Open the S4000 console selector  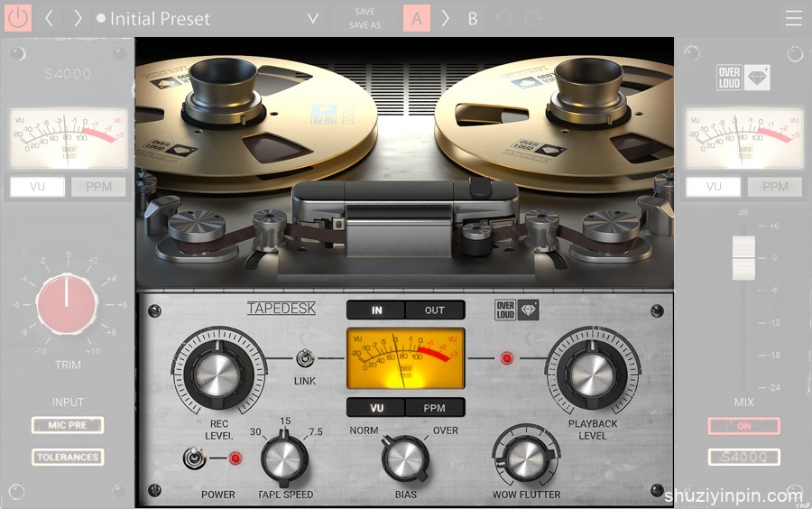coord(743,458)
